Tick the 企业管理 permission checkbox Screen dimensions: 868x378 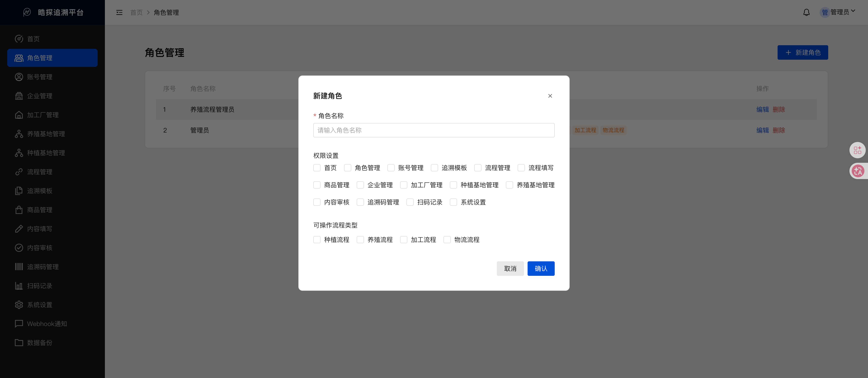(360, 185)
